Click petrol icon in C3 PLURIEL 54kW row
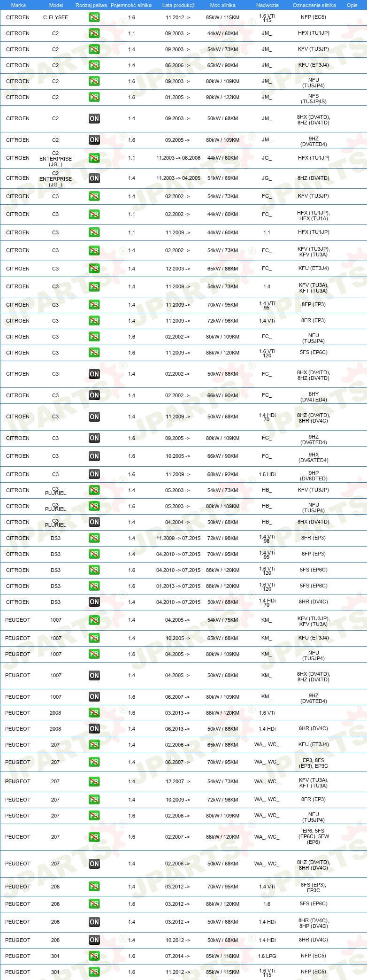Screen dimensions: 367x980 (x=94, y=490)
